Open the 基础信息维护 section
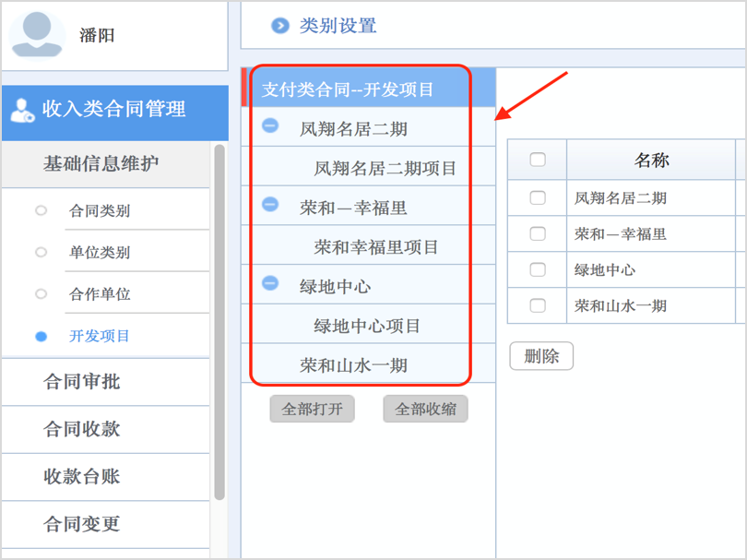 point(104,164)
